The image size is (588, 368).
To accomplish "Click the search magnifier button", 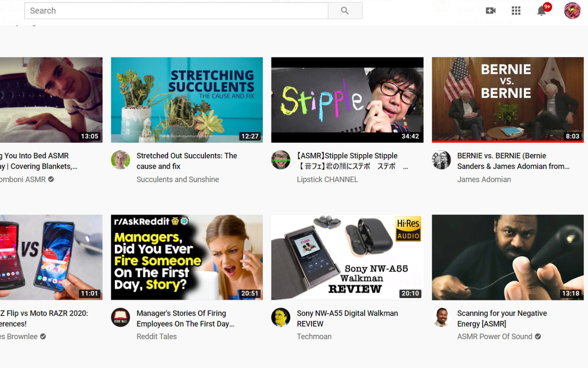I will (345, 11).
